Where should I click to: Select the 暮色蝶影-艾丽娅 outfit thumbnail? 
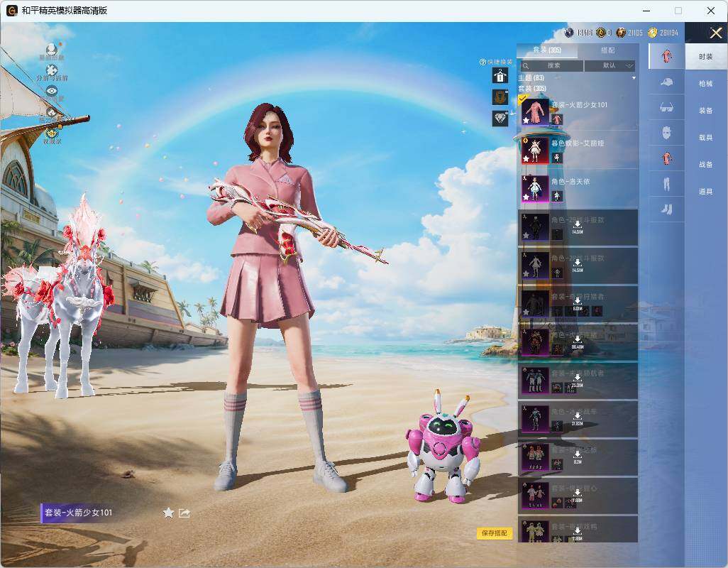(535, 150)
